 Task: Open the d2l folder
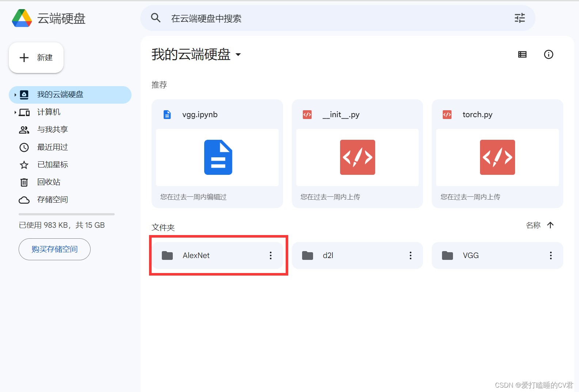[x=357, y=255]
